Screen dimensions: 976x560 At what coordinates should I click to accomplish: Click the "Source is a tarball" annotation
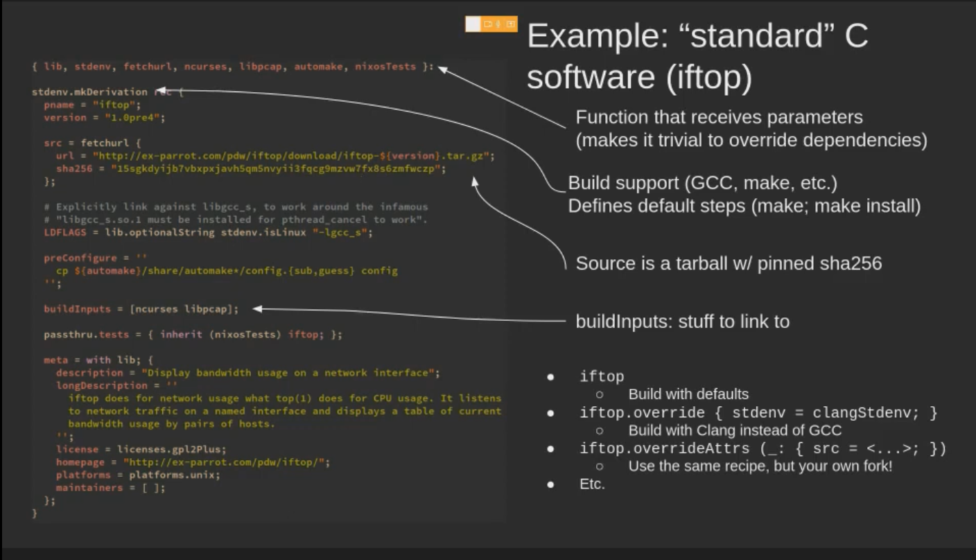729,263
